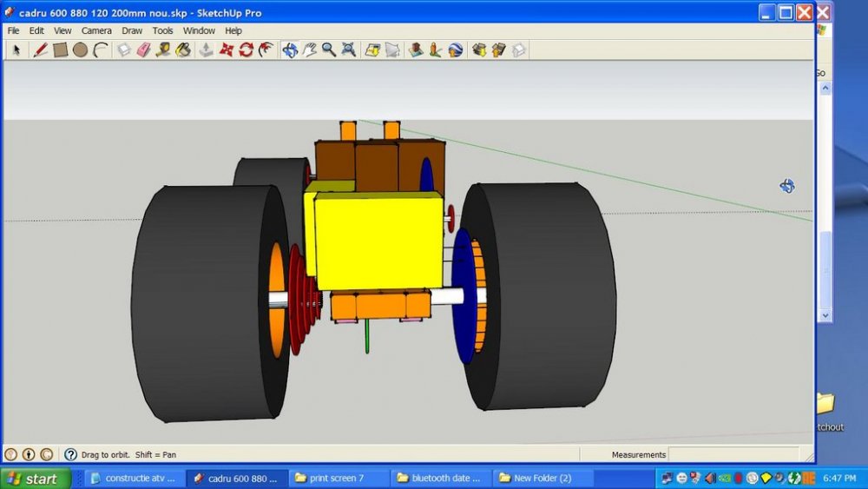This screenshot has width=868, height=489.
Task: Activate the Tape Measure tool
Action: point(163,50)
